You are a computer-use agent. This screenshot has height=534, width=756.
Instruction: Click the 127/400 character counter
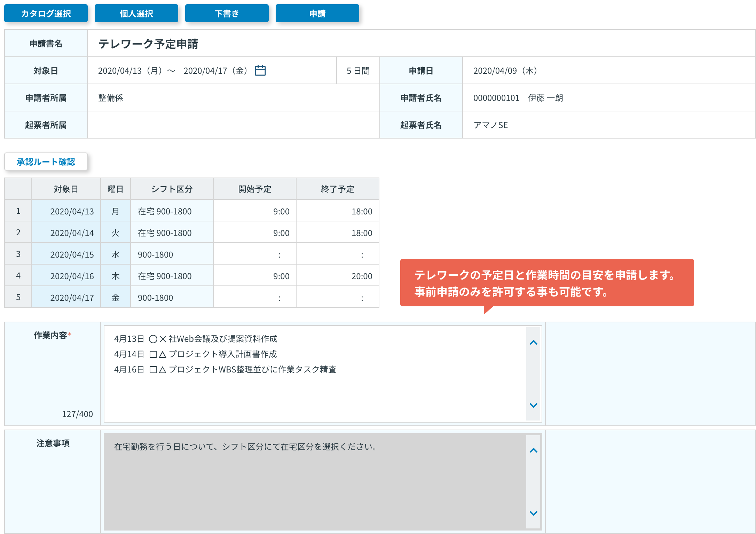pos(77,414)
